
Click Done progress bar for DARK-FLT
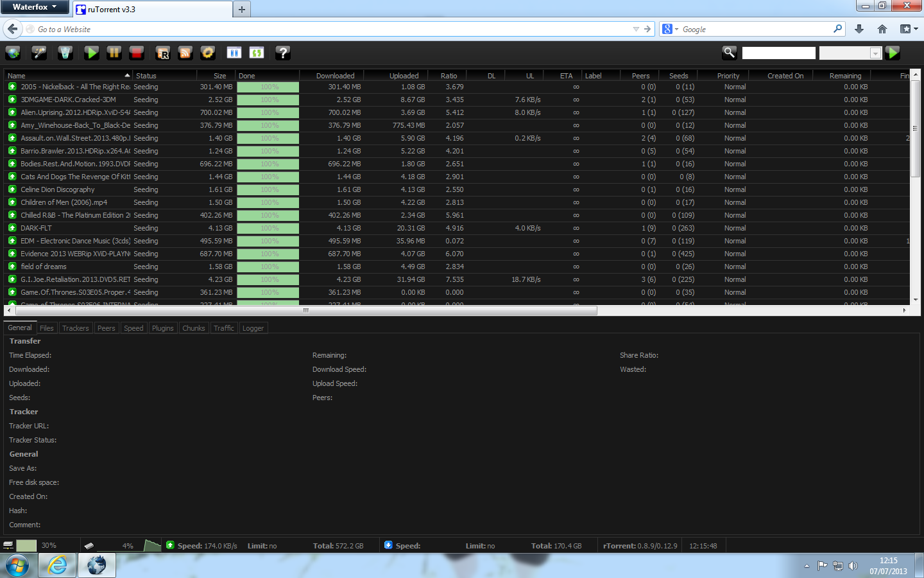point(268,228)
